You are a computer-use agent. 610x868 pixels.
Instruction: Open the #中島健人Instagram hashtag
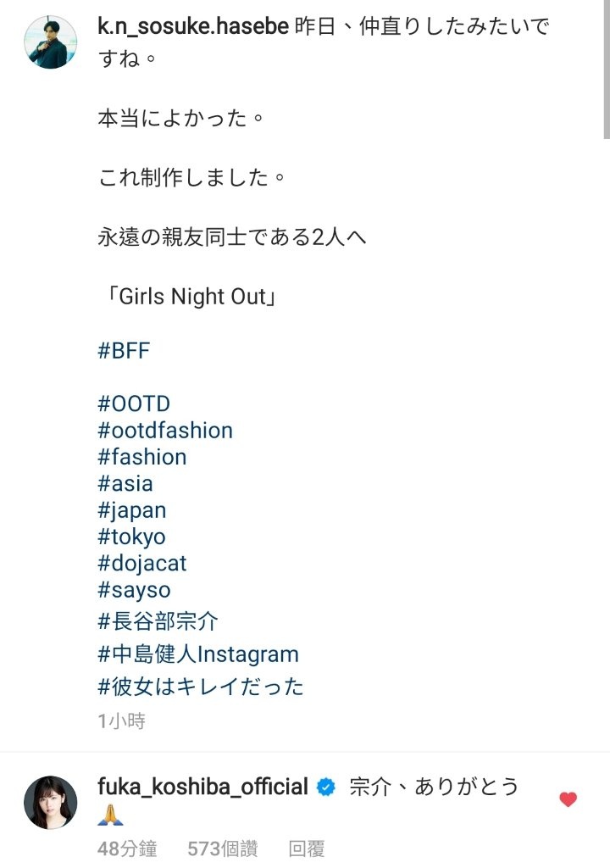click(x=198, y=654)
